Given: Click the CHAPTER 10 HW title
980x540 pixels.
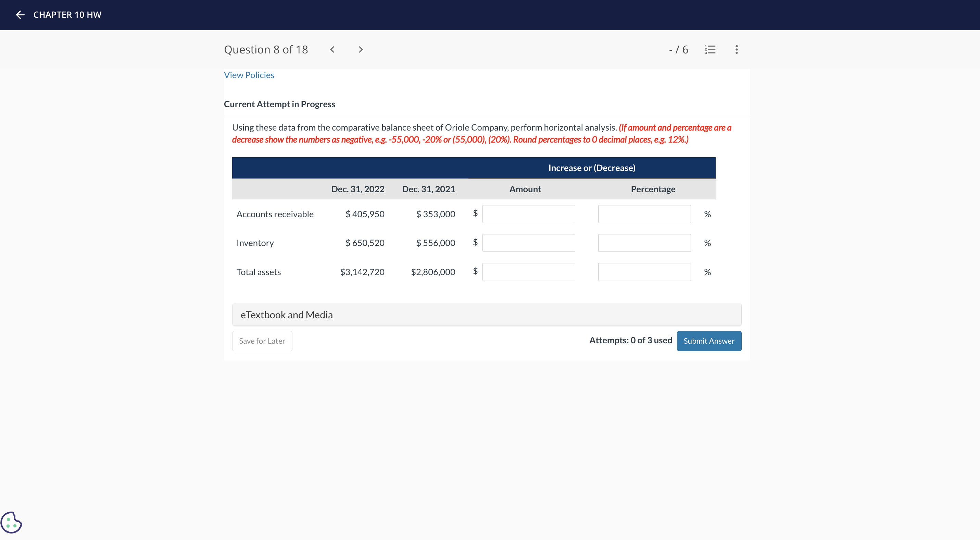Looking at the screenshot, I should click(67, 15).
